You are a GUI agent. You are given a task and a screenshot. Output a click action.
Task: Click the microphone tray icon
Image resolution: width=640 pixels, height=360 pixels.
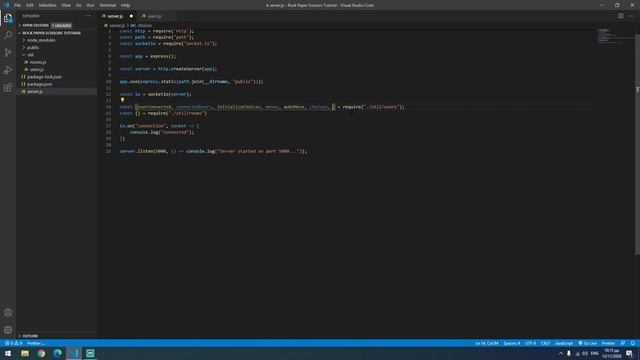click(x=569, y=353)
